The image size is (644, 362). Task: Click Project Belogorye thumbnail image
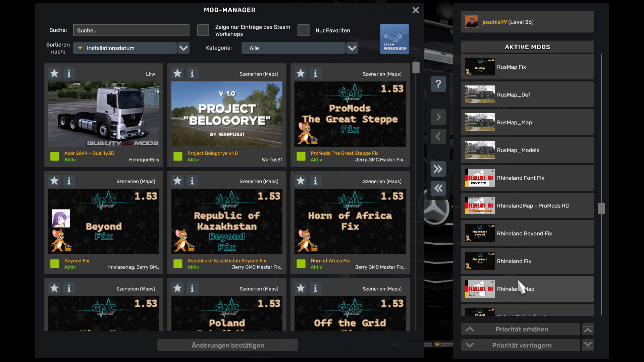point(227,114)
